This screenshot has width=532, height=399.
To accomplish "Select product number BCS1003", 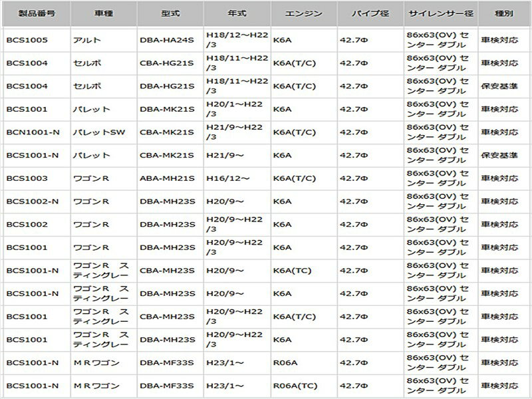I will [x=27, y=178].
